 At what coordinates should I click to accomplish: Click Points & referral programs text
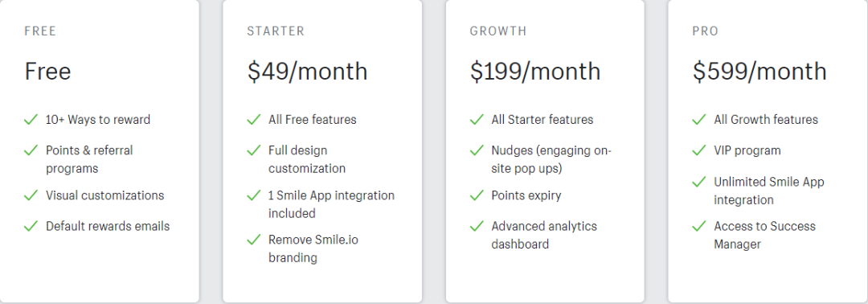[x=90, y=159]
